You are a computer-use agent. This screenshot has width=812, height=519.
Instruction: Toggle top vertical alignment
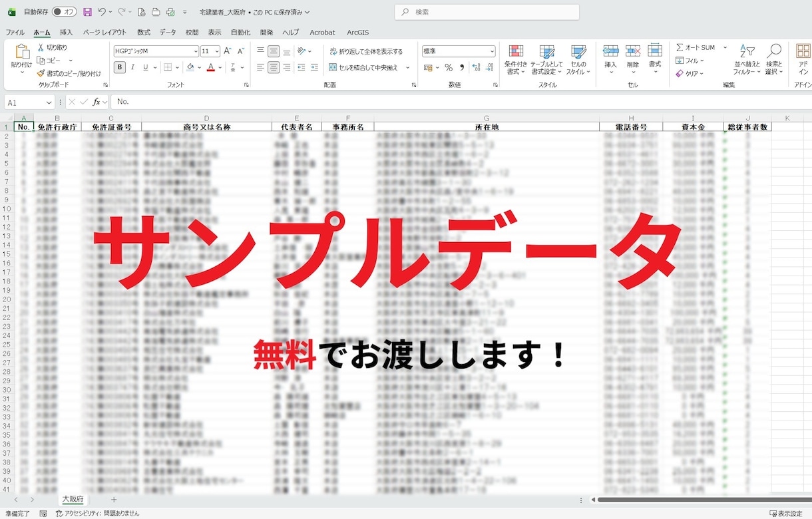pos(260,51)
